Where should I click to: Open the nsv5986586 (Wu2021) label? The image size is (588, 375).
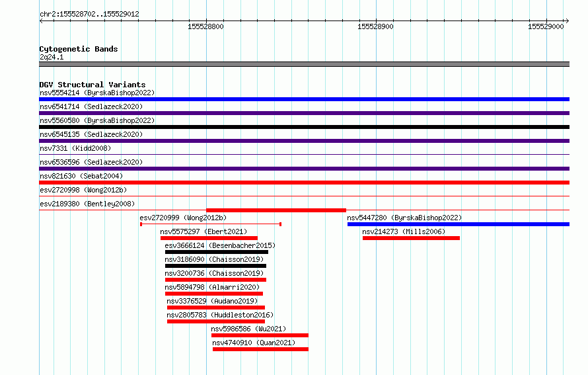click(x=248, y=329)
